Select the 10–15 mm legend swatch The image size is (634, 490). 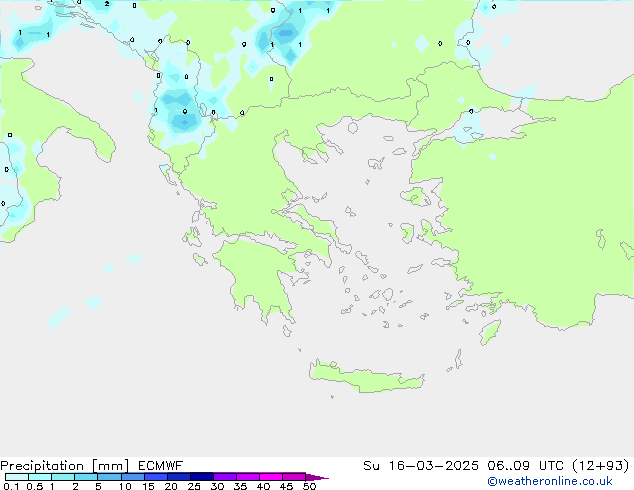133,477
